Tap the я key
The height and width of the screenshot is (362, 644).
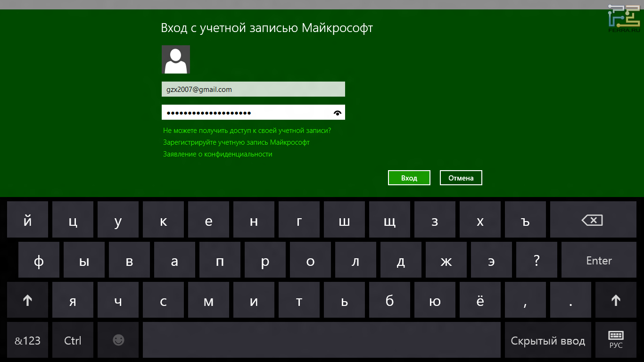click(x=73, y=300)
